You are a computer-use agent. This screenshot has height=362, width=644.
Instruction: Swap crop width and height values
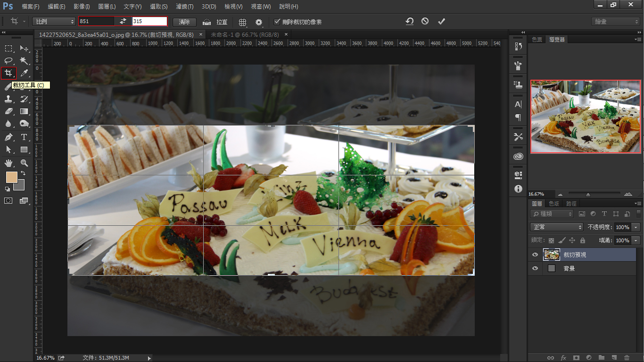pyautogui.click(x=123, y=21)
